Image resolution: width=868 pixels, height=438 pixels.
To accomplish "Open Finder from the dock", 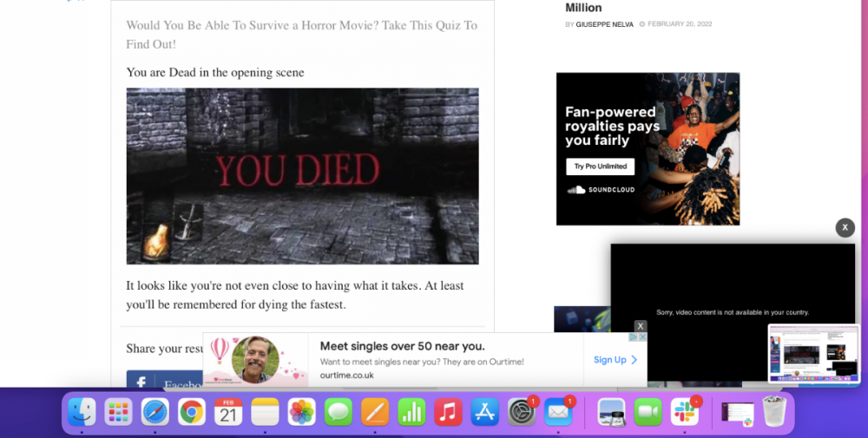I will coord(82,412).
